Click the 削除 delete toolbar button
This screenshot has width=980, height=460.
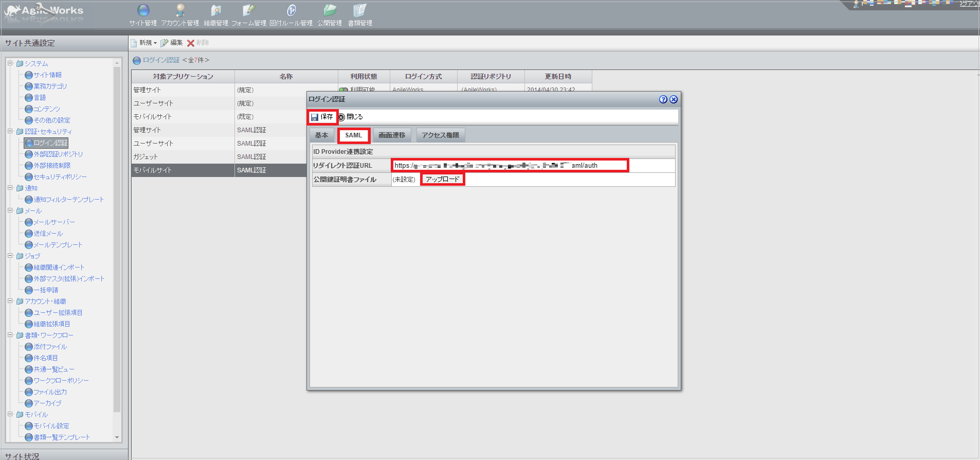click(x=198, y=43)
